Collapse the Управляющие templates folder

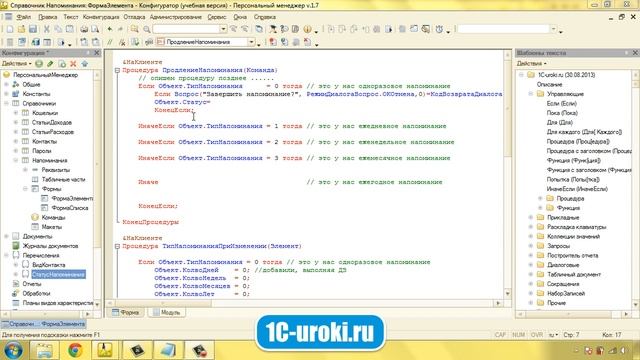tap(531, 94)
